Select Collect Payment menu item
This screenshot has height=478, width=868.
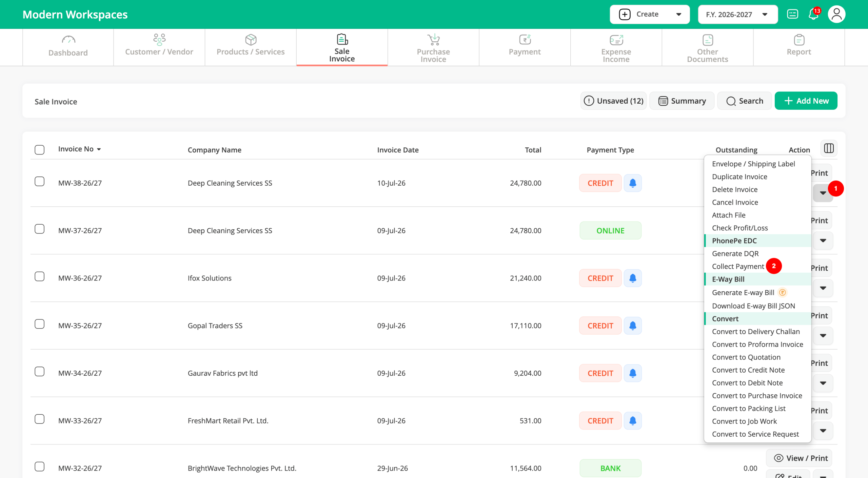point(757,266)
